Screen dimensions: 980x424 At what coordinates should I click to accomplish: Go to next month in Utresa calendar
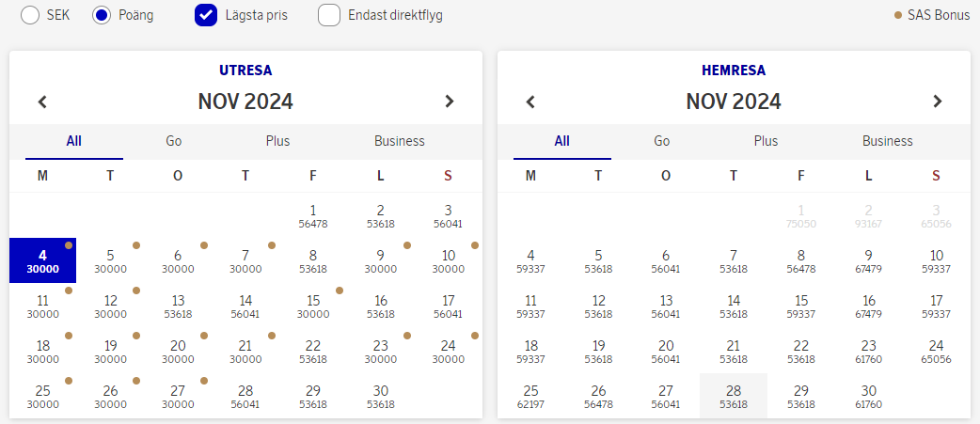point(450,102)
